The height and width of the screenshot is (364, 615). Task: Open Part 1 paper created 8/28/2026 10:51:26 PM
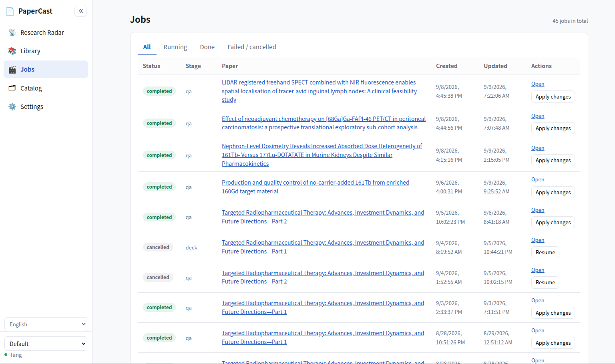click(x=323, y=338)
